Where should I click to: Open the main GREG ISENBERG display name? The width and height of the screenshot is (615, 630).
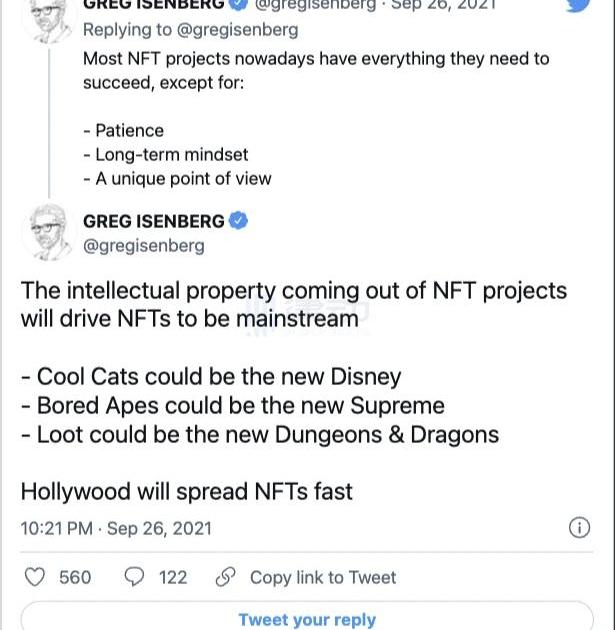coord(155,221)
